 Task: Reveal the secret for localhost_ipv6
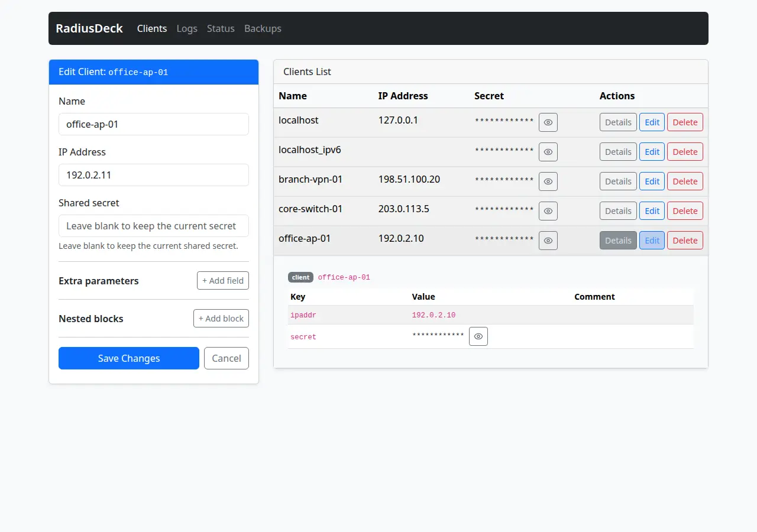548,152
